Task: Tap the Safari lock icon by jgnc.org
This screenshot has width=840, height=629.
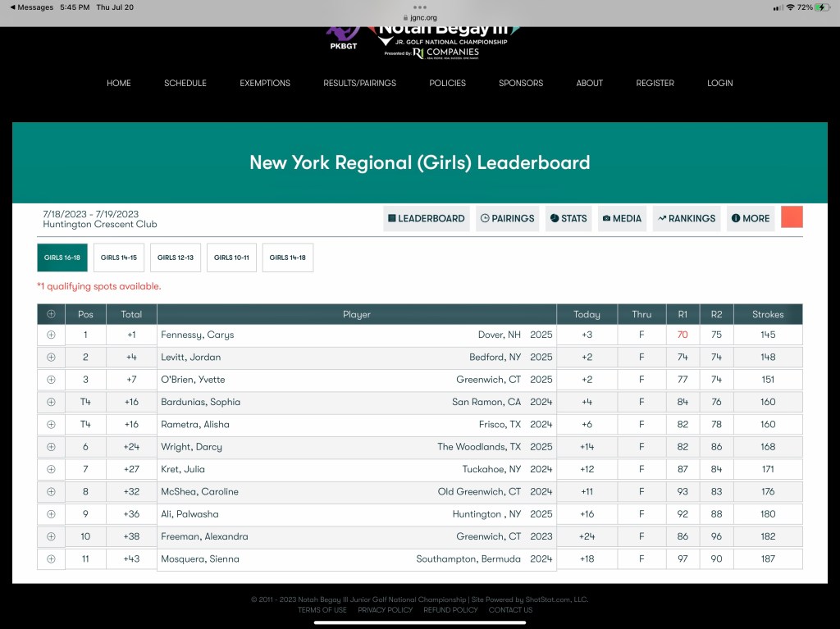Action: pyautogui.click(x=404, y=17)
